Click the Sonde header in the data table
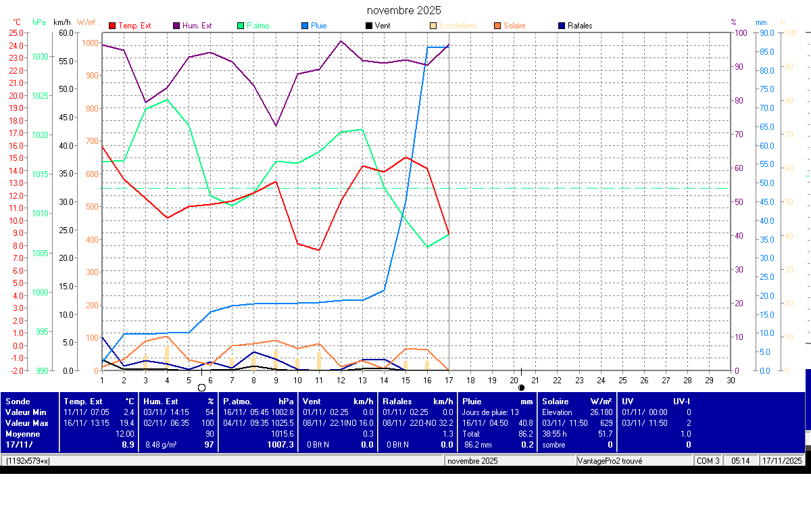The width and height of the screenshot is (811, 532). 18,401
